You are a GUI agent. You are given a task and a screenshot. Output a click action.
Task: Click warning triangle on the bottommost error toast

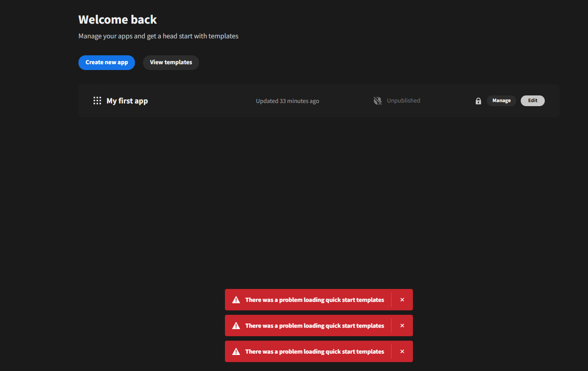point(236,351)
